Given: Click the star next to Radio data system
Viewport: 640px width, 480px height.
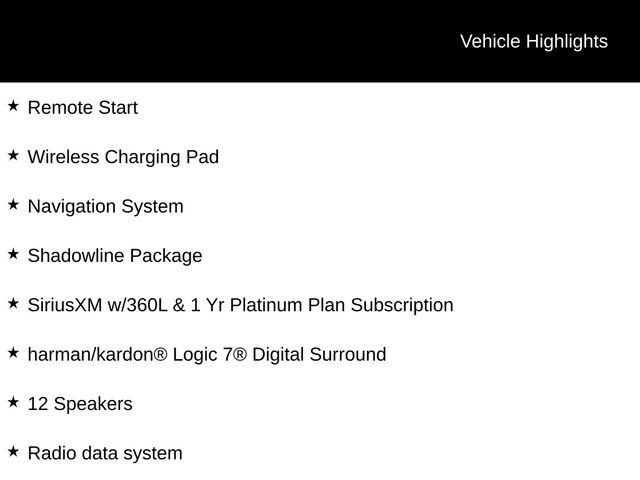Looking at the screenshot, I should [x=13, y=452].
